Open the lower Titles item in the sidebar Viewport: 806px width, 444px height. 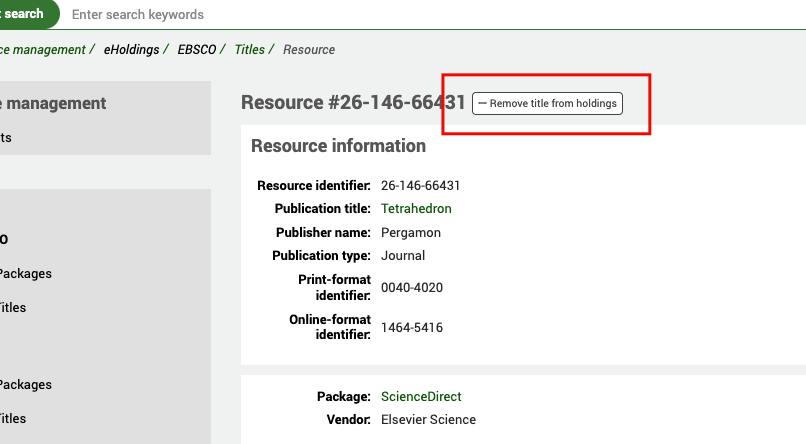click(13, 418)
